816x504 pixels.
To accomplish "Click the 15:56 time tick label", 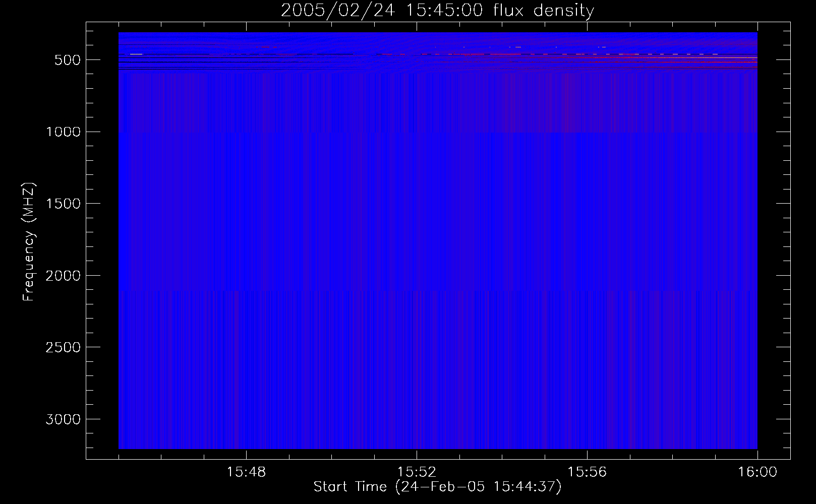I will pos(587,472).
